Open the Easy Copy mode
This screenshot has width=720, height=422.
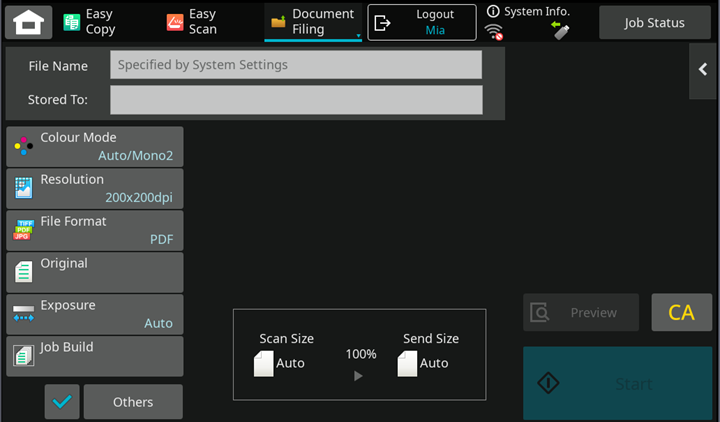click(x=90, y=22)
